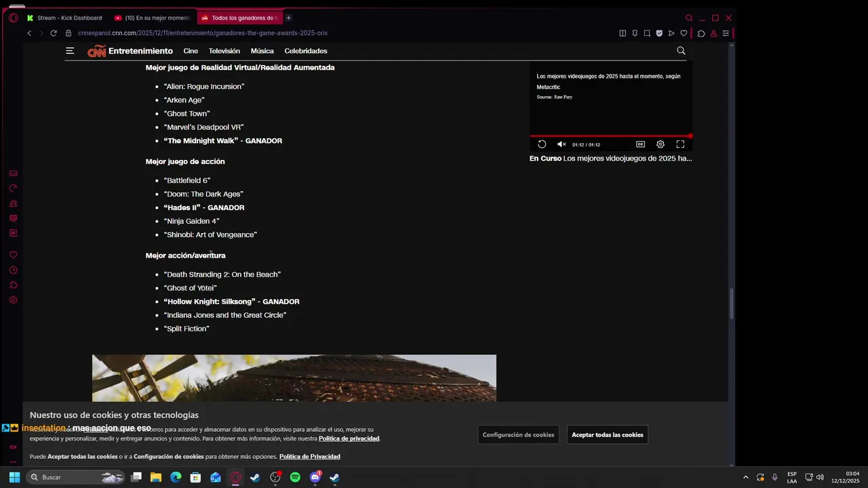The image size is (868, 488).
Task: Click Configuración de cookies button
Action: (518, 434)
